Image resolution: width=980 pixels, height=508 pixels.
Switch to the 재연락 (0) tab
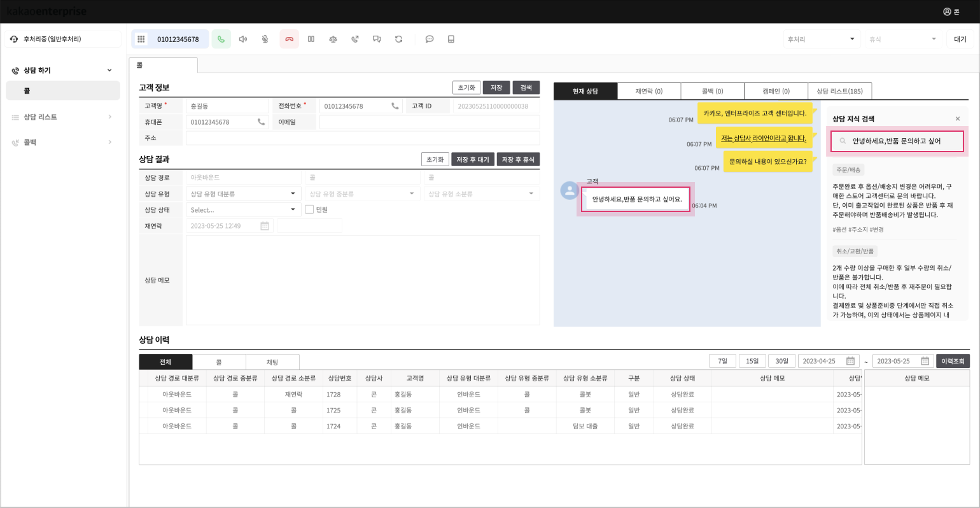click(648, 91)
